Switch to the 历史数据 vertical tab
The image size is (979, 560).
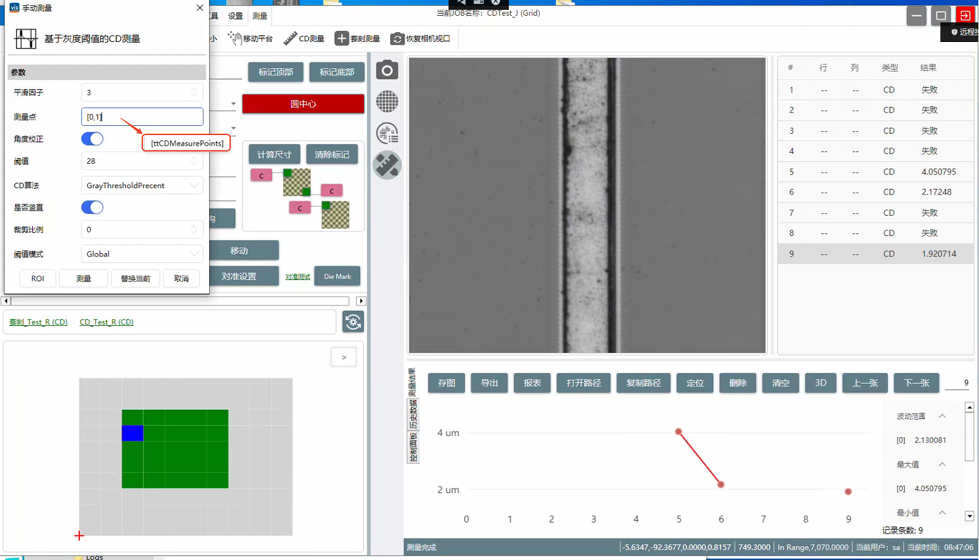pos(412,414)
